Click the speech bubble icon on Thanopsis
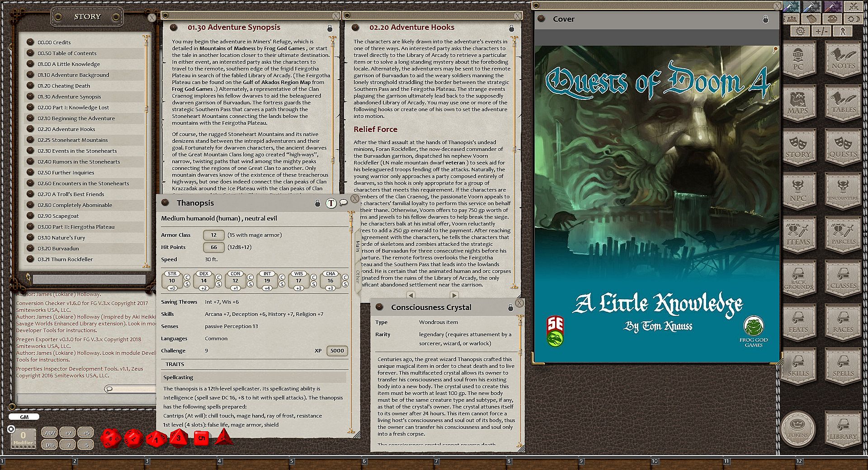 pos(344,202)
